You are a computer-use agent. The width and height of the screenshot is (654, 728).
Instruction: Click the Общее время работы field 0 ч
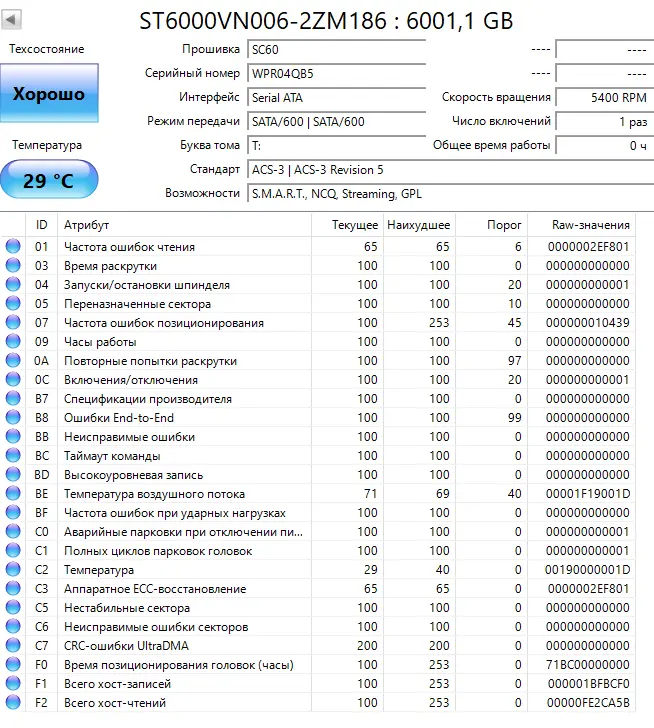pyautogui.click(x=605, y=146)
